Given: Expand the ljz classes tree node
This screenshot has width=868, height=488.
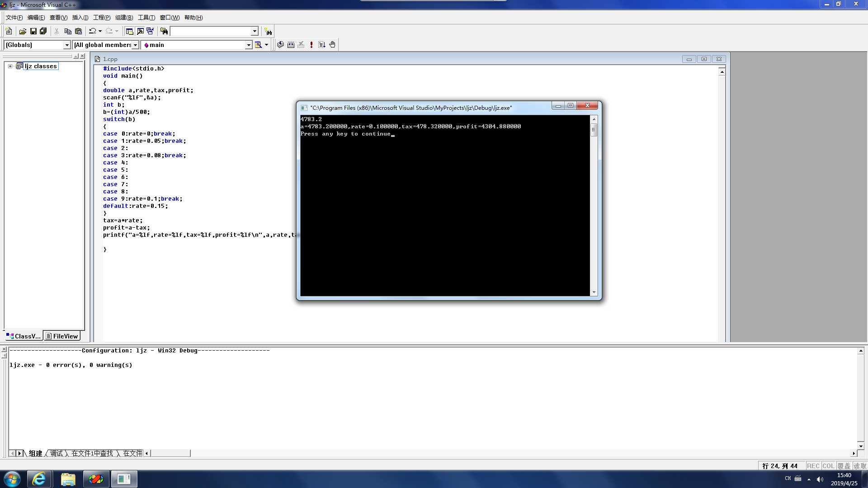Looking at the screenshot, I should coord(10,66).
